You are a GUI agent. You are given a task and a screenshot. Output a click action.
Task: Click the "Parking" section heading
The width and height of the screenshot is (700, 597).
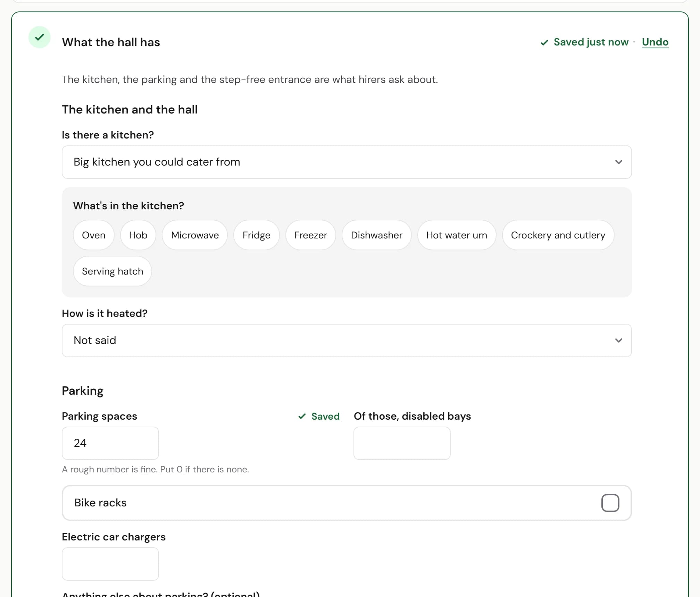(83, 391)
